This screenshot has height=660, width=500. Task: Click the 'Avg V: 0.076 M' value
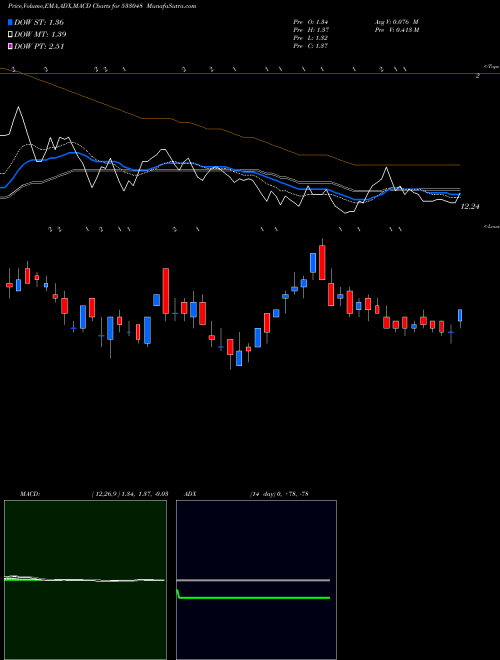click(x=396, y=22)
